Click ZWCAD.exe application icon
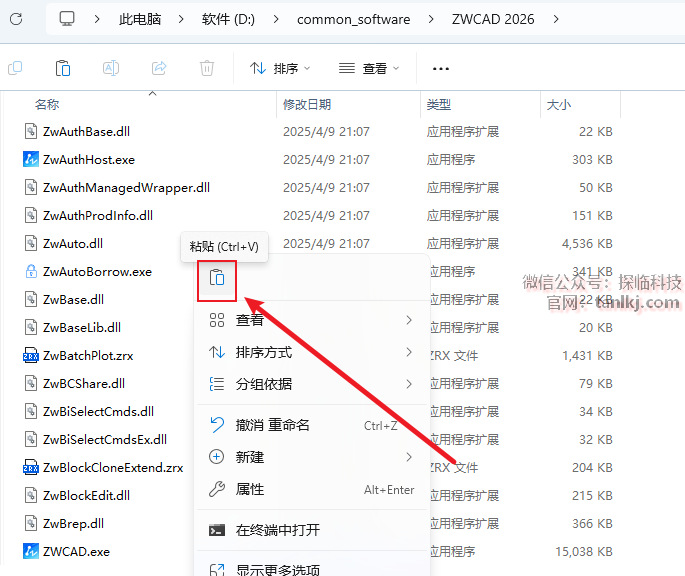The image size is (685, 576). click(x=31, y=551)
